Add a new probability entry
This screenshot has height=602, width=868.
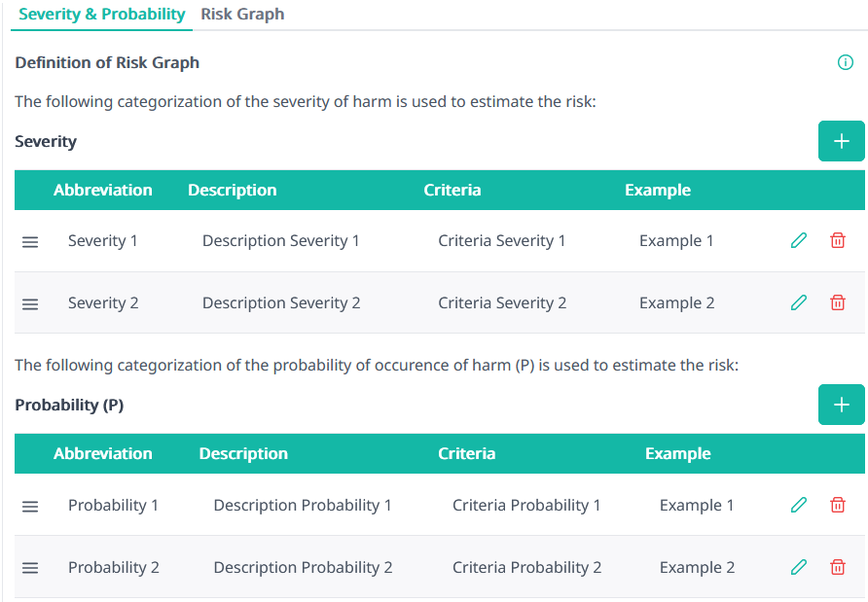(841, 405)
